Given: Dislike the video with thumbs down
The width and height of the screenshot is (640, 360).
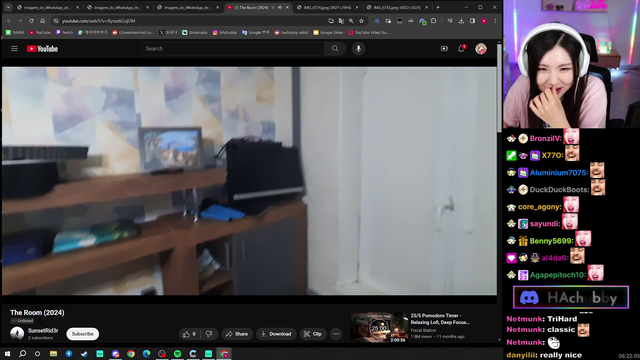Looking at the screenshot, I should 209,334.
